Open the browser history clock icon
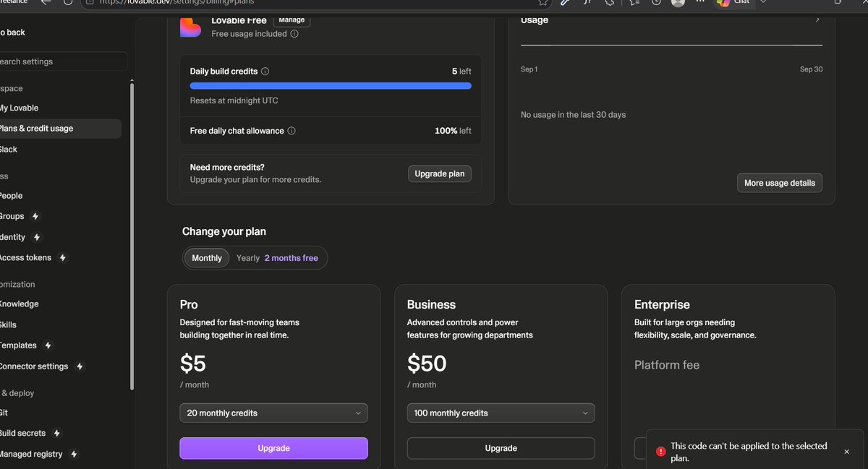 pyautogui.click(x=656, y=2)
